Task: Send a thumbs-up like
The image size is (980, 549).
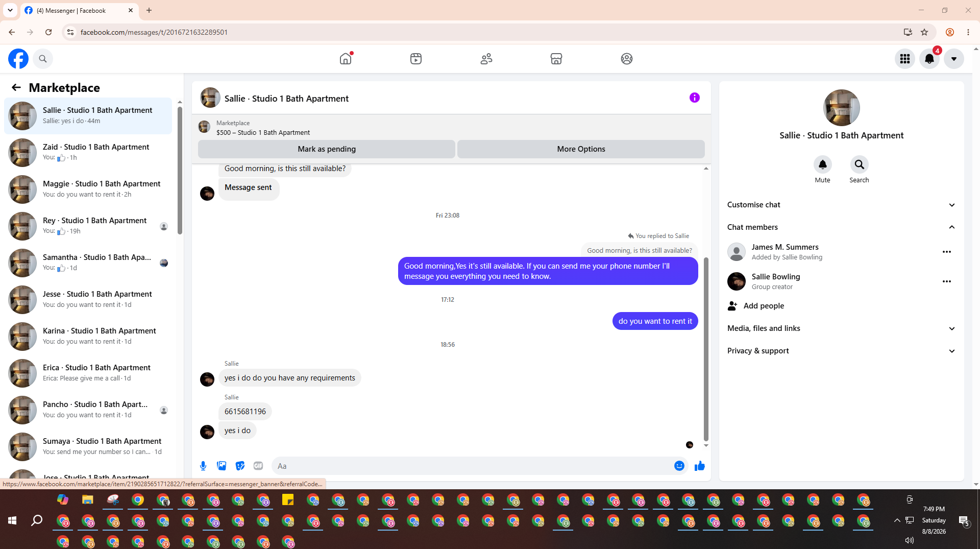Action: click(x=700, y=466)
